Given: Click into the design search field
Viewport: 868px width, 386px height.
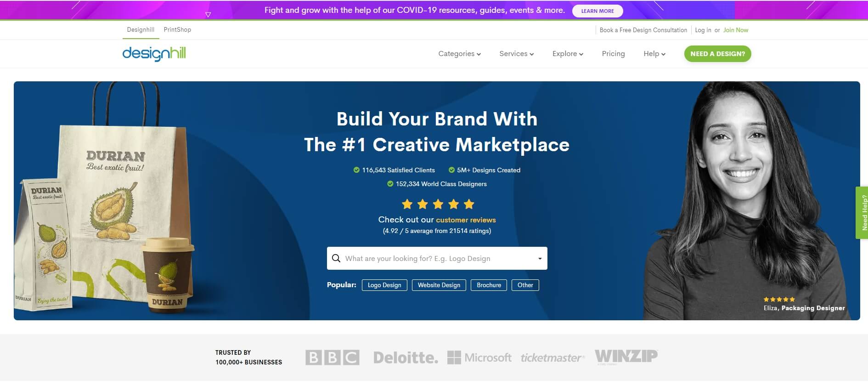Looking at the screenshot, I should point(437,258).
